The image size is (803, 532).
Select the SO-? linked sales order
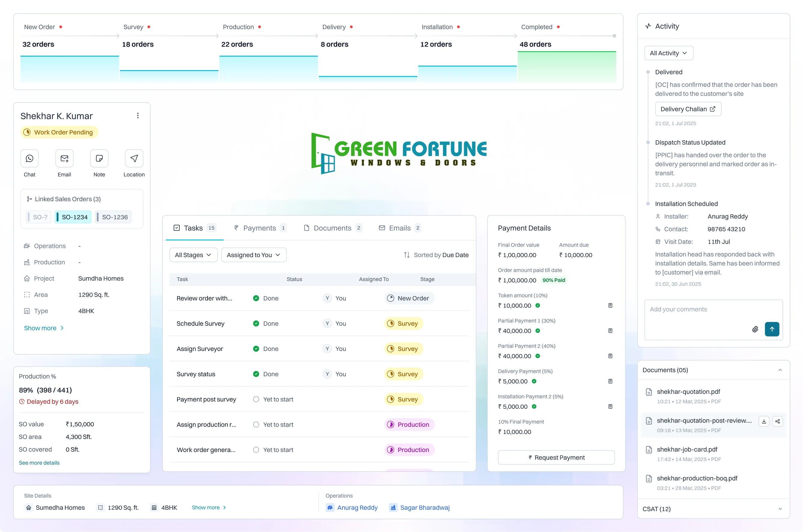click(38, 217)
